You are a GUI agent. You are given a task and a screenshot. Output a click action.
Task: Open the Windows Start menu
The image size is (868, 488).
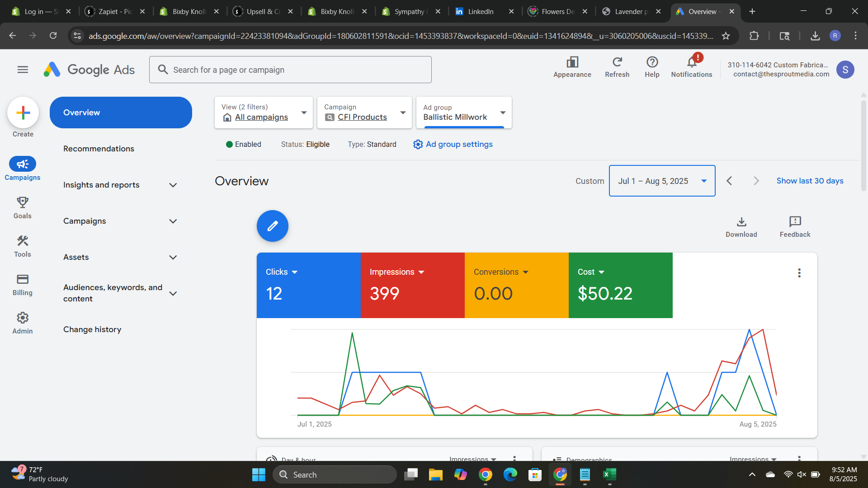click(x=259, y=474)
